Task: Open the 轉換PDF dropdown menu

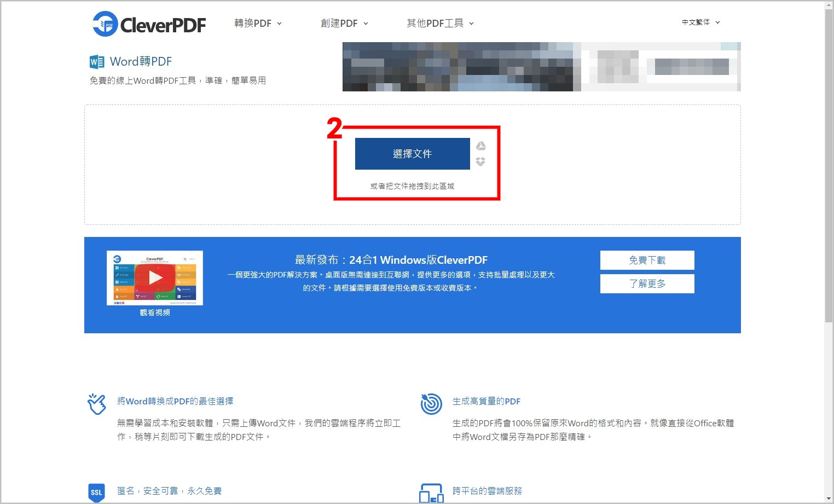Action: click(x=258, y=23)
